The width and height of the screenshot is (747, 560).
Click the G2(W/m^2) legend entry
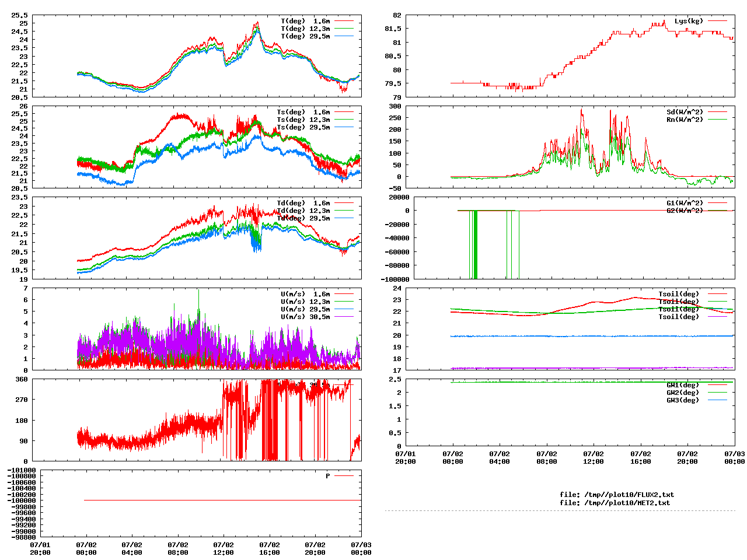tap(697, 211)
